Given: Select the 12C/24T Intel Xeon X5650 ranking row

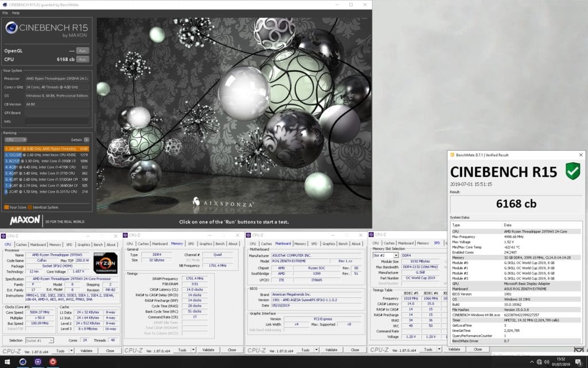Looking at the screenshot, I should 47,155.
